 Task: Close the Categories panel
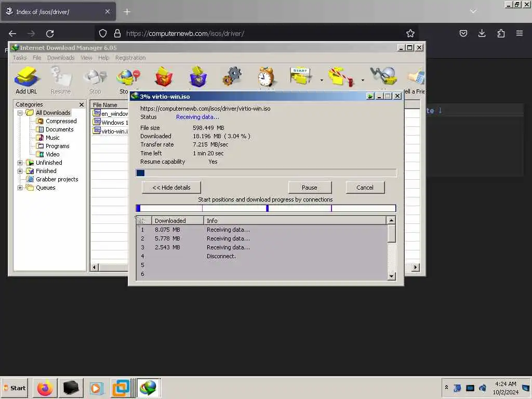(x=82, y=104)
